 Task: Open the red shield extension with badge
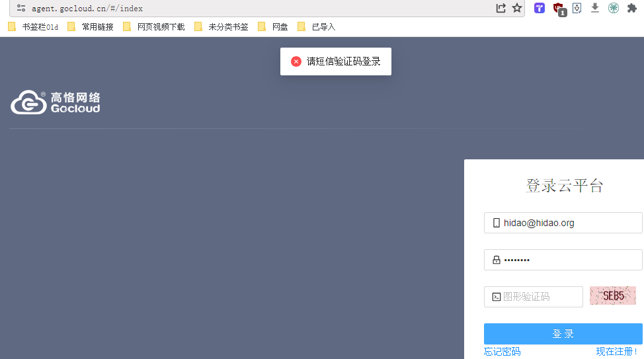(559, 9)
